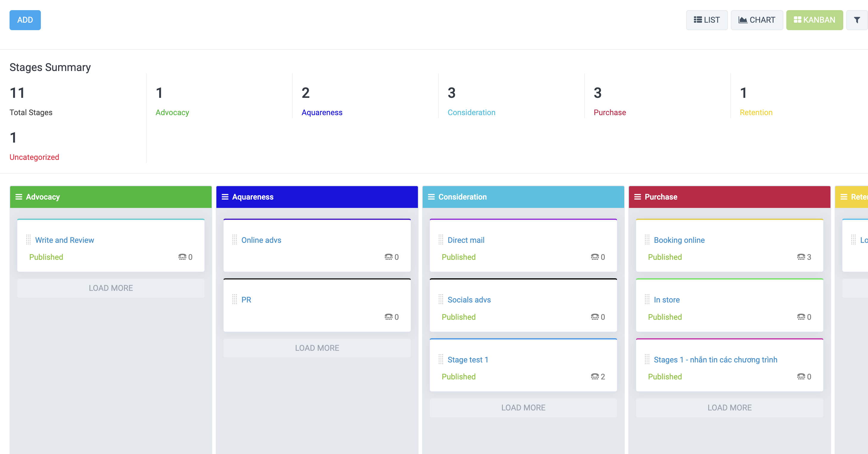Click drag handle on Online advs card
868x454 pixels.
click(x=235, y=240)
